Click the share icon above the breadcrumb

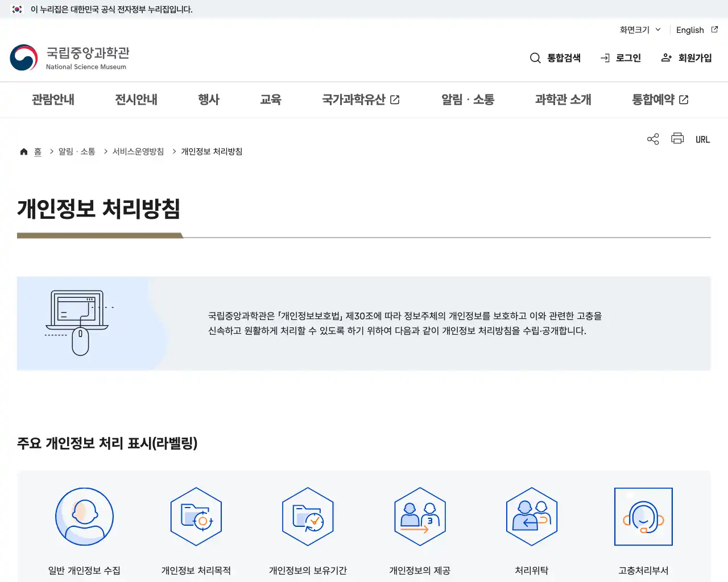click(x=652, y=138)
